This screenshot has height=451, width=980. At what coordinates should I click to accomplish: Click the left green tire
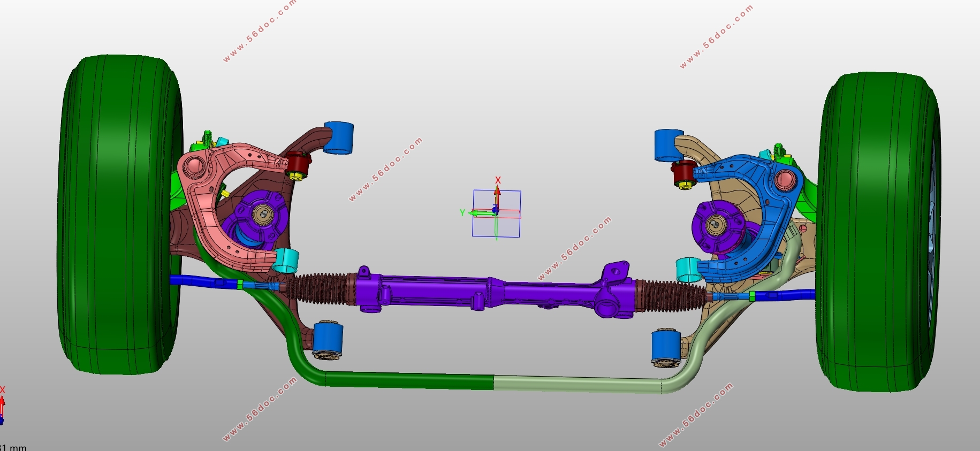click(120, 214)
